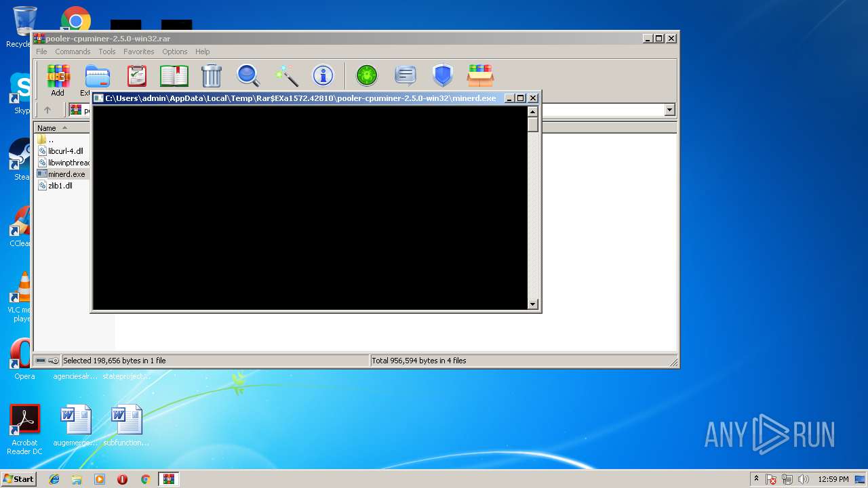Screen dimensions: 868x488
Task: Open the Opera taskbar icon
Action: click(122, 479)
